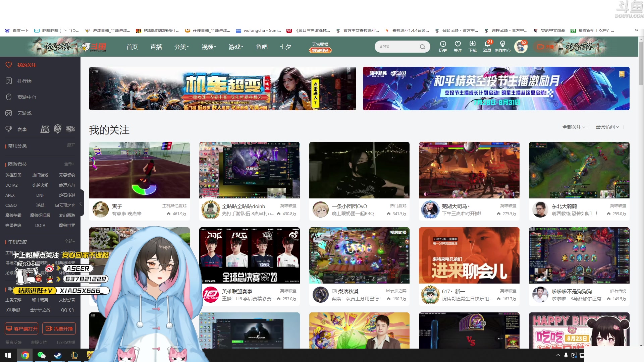Open 英雄联盟赛事 LPL avatar icon

pos(210,295)
